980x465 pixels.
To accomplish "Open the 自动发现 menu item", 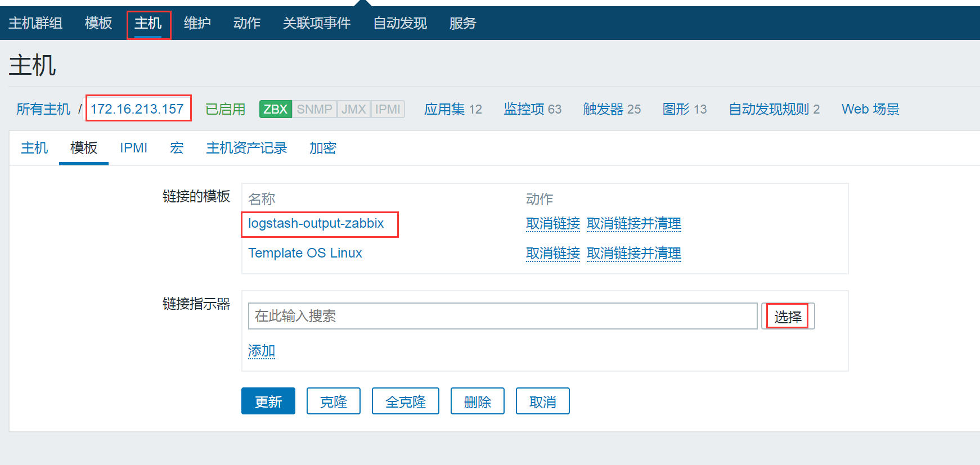I will [x=400, y=23].
